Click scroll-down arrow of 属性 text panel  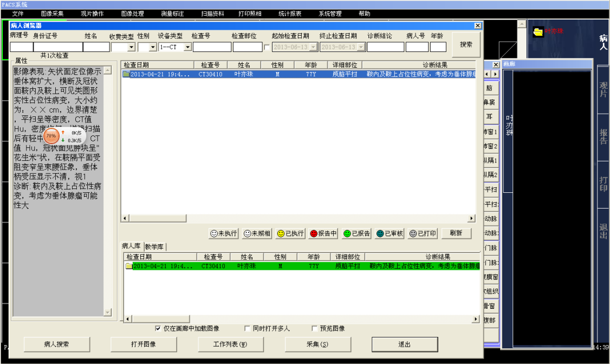(108, 313)
